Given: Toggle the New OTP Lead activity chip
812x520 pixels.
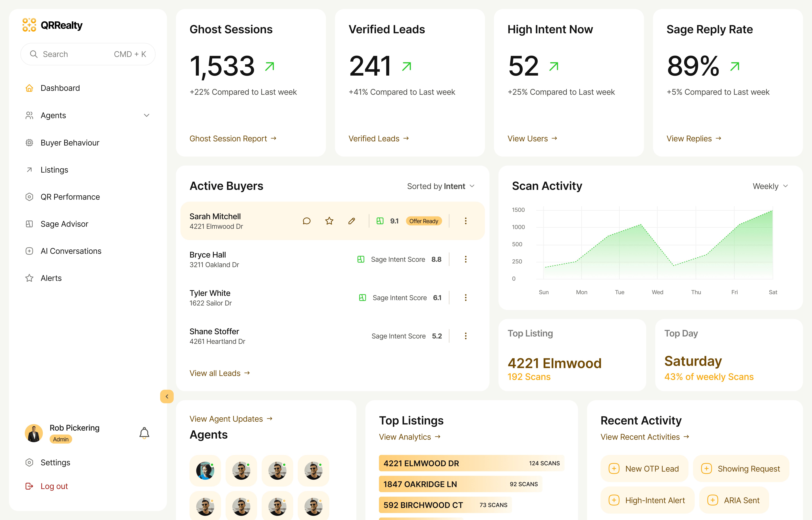Looking at the screenshot, I should 644,469.
